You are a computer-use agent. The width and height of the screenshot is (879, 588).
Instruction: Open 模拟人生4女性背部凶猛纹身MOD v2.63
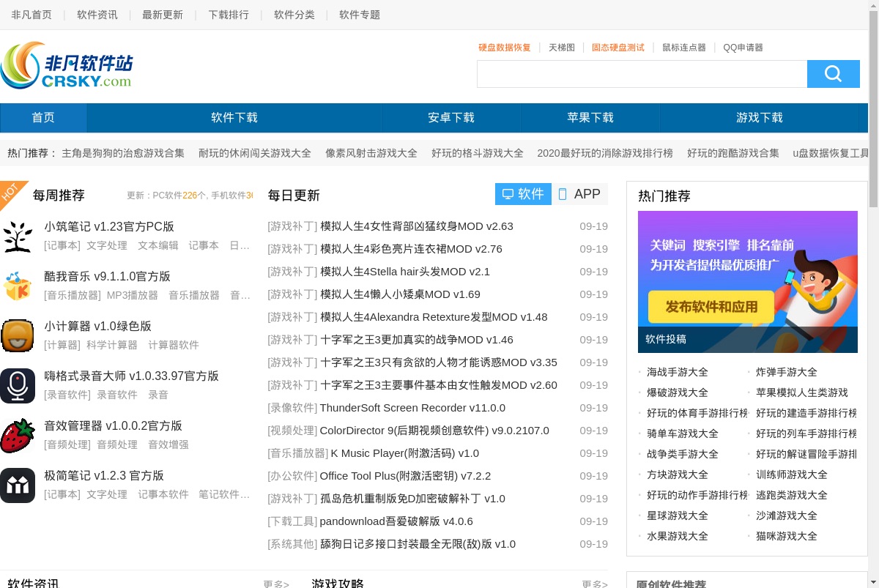pyautogui.click(x=417, y=226)
